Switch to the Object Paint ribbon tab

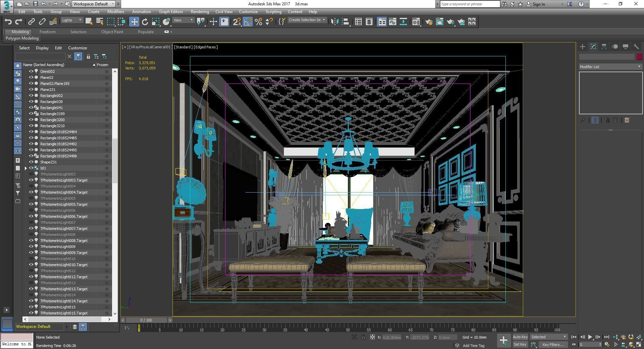pos(112,32)
